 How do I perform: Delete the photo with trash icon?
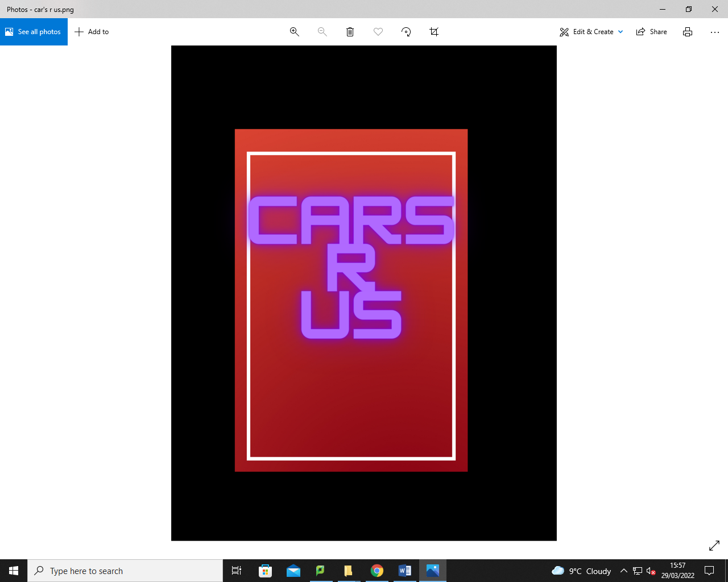tap(350, 32)
